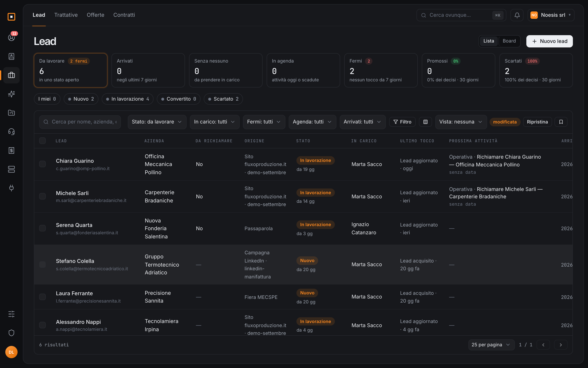
Task: Click the bookmark save view icon
Action: [561, 122]
